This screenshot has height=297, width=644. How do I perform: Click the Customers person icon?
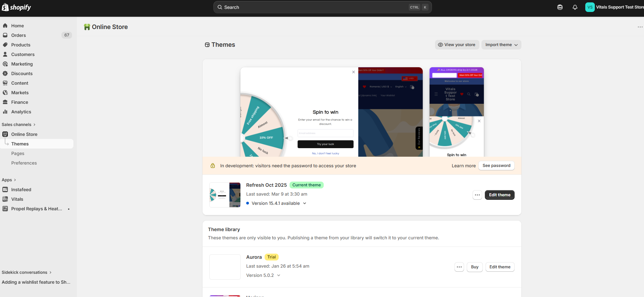tap(5, 54)
